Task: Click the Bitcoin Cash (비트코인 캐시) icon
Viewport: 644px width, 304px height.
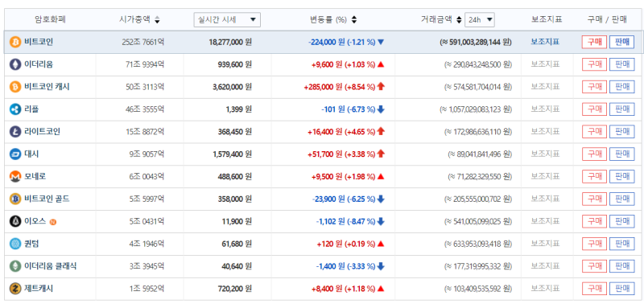Action: 15,87
